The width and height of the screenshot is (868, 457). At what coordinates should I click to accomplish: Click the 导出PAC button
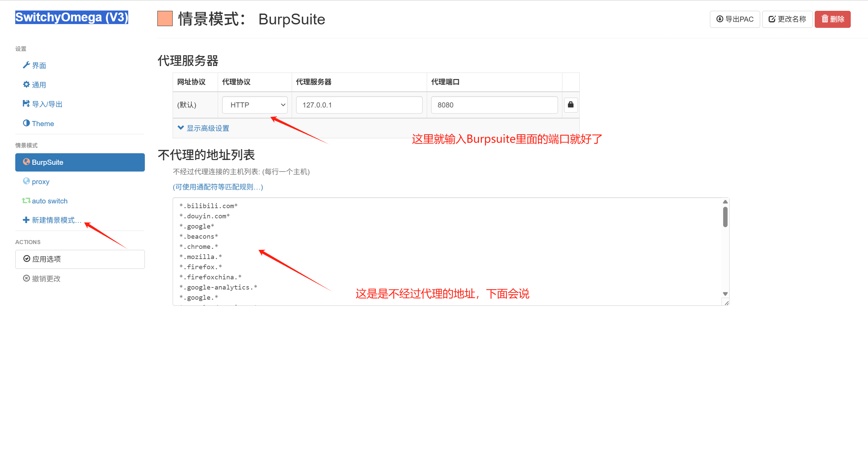coord(734,19)
